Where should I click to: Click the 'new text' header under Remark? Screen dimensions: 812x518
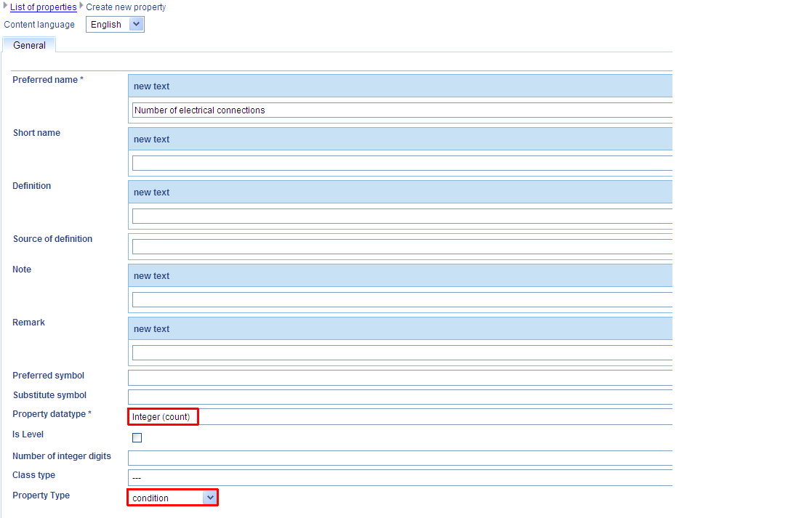[152, 329]
